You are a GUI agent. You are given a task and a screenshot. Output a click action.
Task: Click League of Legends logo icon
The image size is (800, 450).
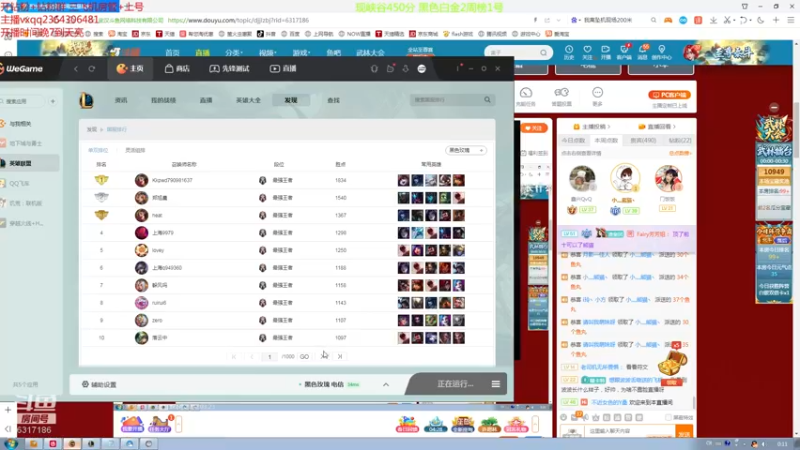86,100
